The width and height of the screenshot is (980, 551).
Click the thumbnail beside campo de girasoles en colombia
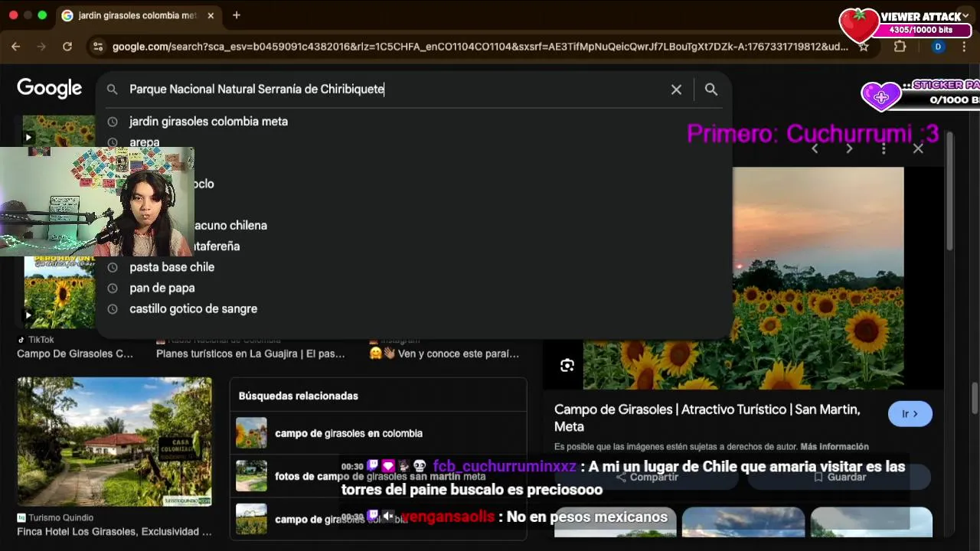click(x=251, y=433)
